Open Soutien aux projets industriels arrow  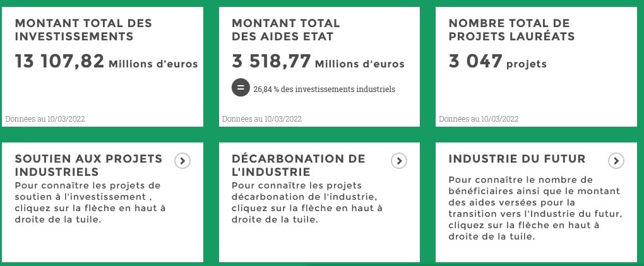[182, 161]
